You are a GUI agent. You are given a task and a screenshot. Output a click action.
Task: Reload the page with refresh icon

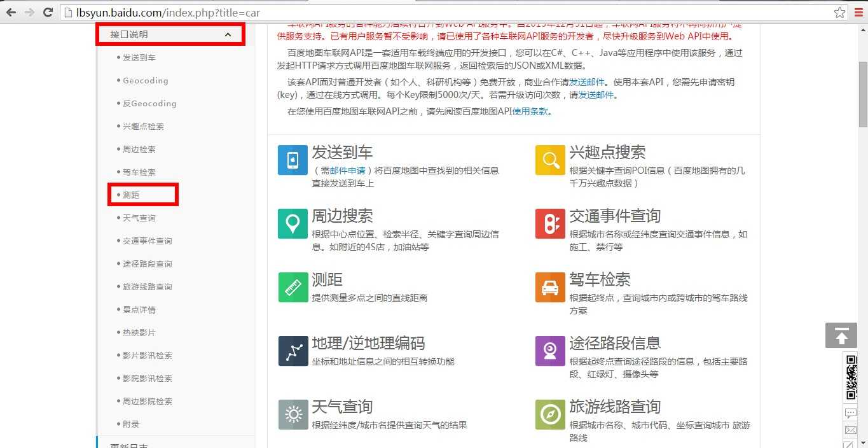pyautogui.click(x=48, y=12)
